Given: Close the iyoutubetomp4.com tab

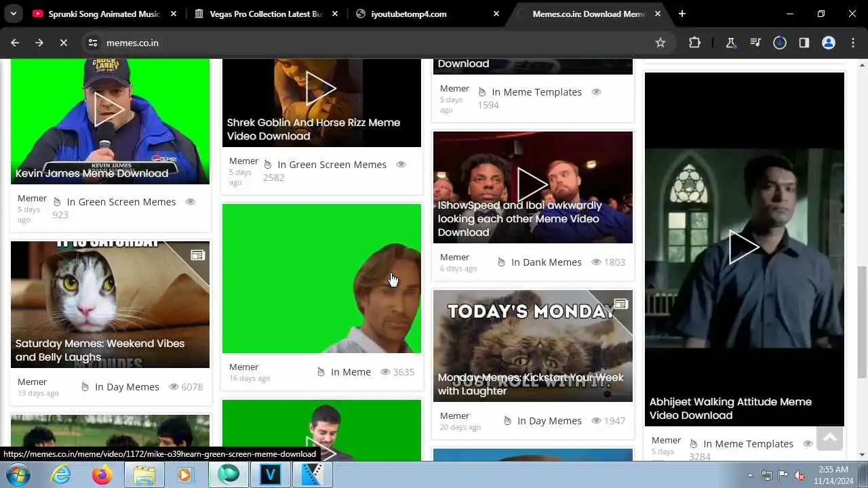Looking at the screenshot, I should [x=496, y=14].
